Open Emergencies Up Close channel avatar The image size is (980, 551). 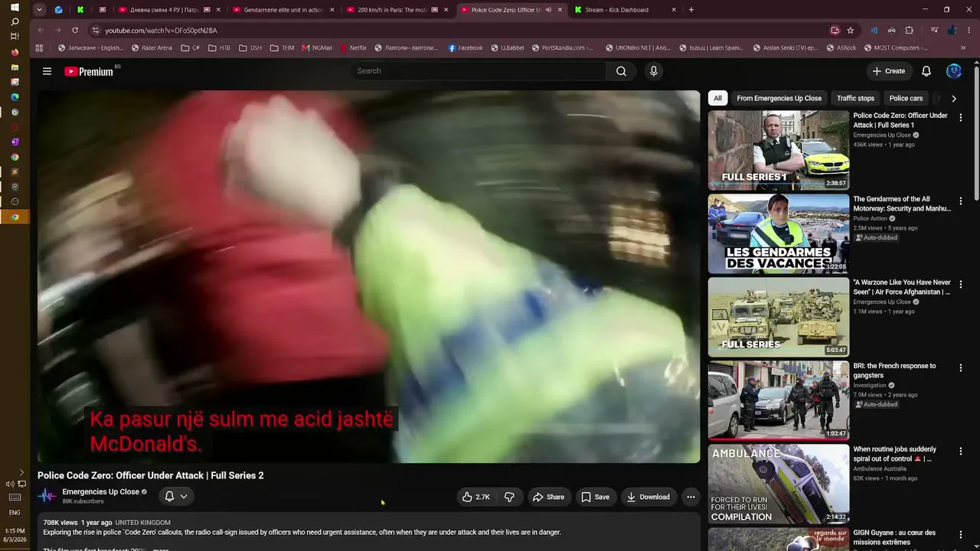point(47,496)
